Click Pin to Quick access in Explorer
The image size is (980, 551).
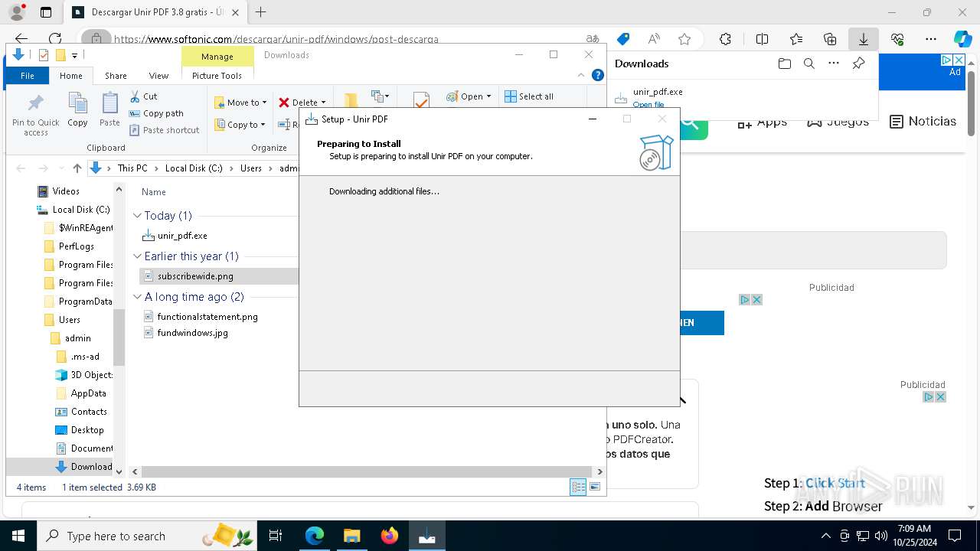point(35,115)
